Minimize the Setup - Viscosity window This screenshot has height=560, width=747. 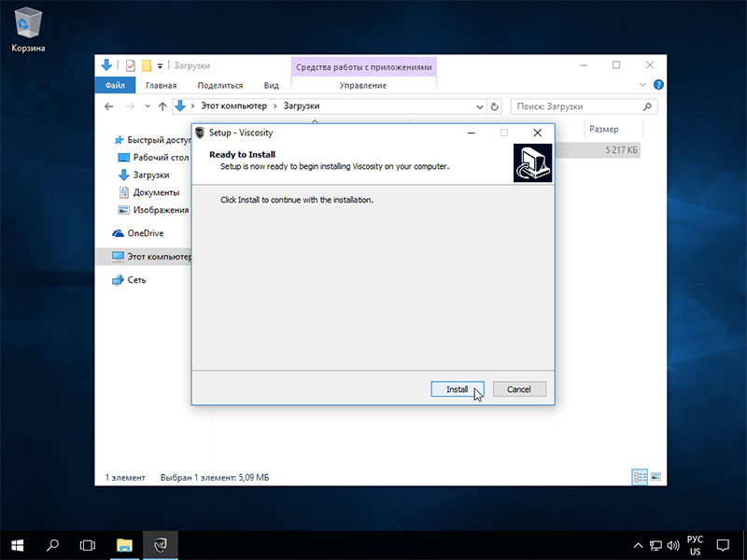472,133
